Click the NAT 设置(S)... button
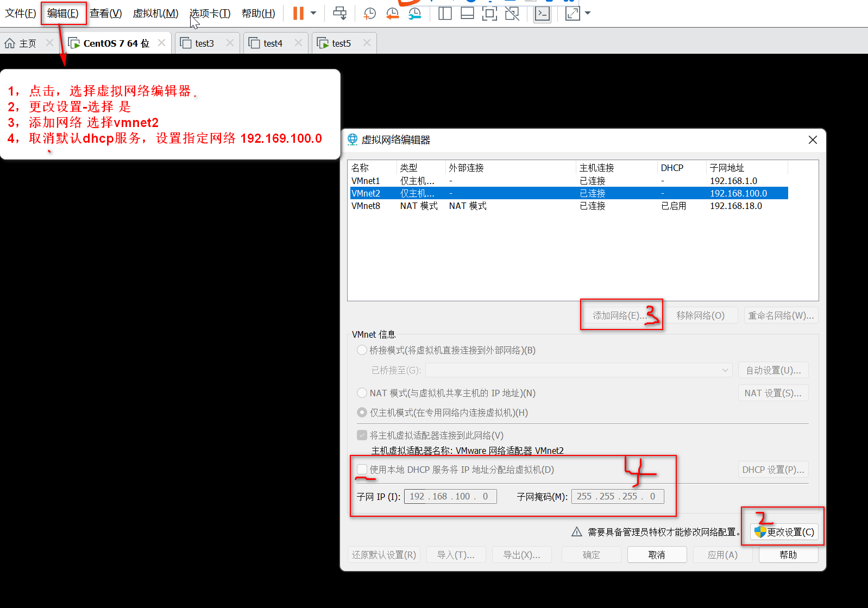868x608 pixels. click(x=773, y=393)
